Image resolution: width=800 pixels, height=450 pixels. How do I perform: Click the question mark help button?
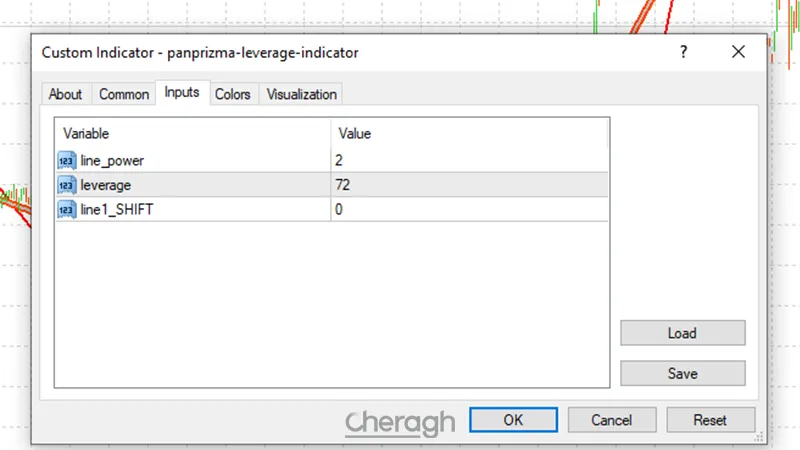[684, 52]
